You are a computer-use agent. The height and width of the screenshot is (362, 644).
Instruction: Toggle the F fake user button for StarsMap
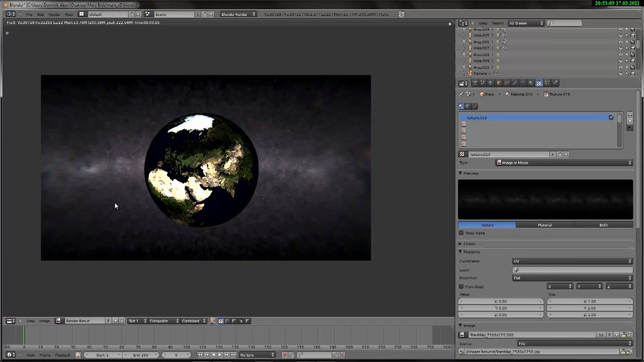coord(610,335)
